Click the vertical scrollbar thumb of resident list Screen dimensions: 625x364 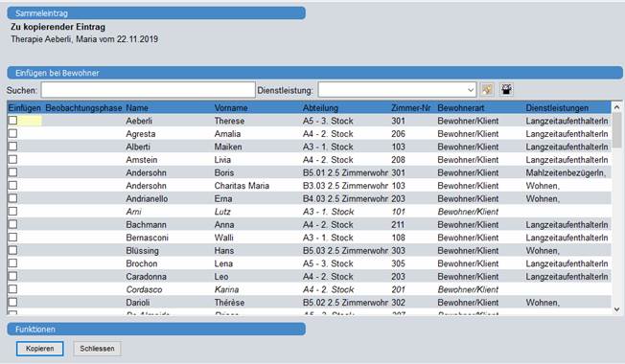[x=616, y=130]
